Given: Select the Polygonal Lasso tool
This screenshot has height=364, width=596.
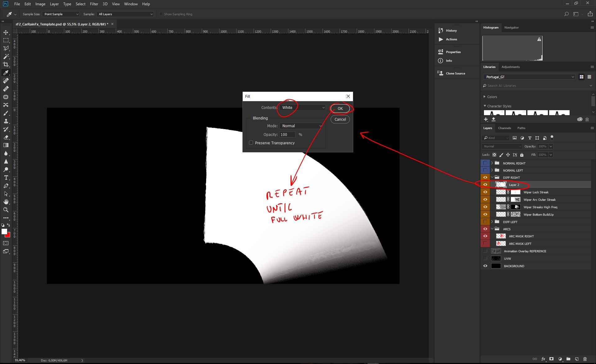Looking at the screenshot, I should click(6, 48).
